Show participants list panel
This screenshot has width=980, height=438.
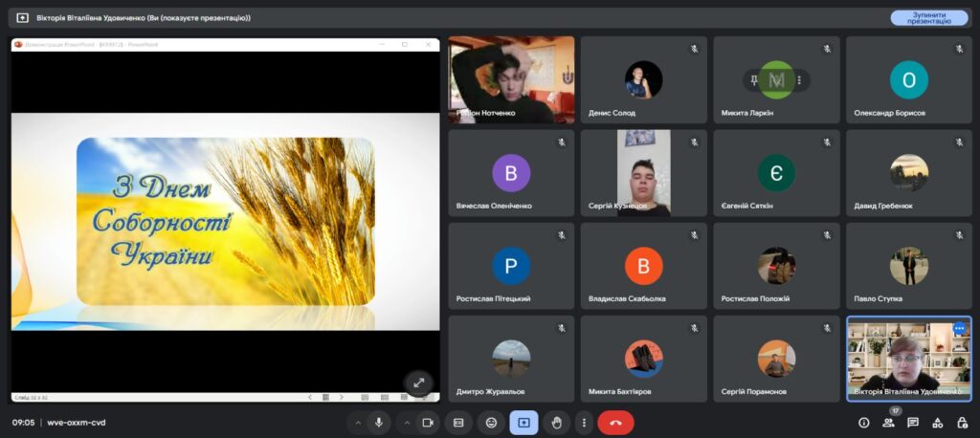(889, 422)
